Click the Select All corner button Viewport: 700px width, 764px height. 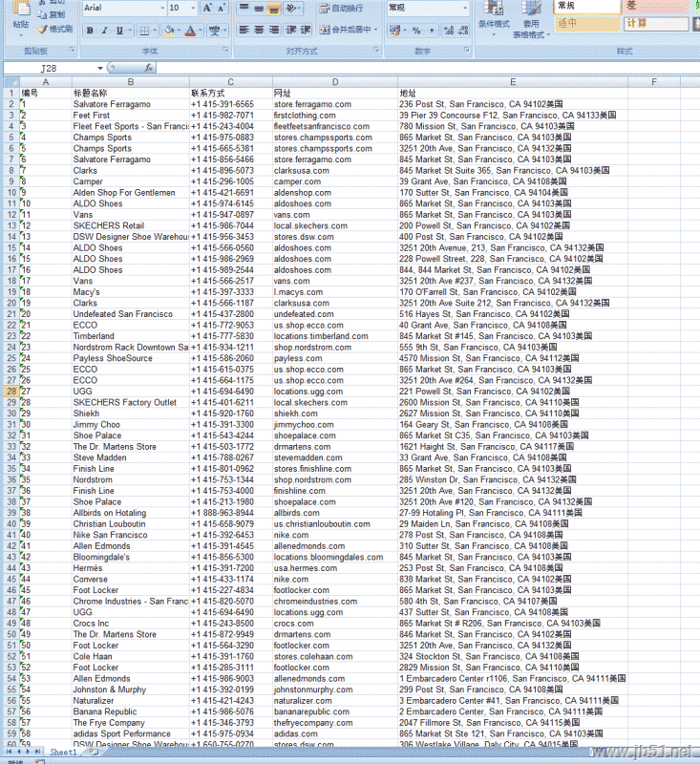click(x=11, y=82)
